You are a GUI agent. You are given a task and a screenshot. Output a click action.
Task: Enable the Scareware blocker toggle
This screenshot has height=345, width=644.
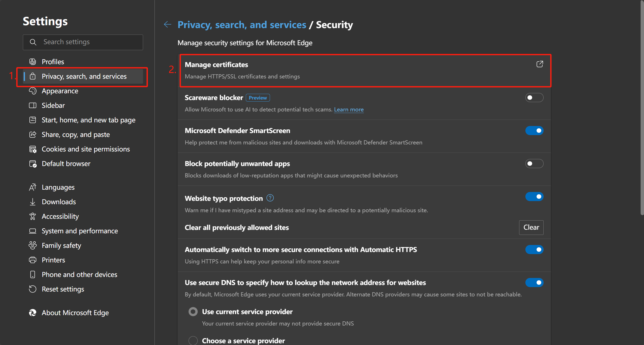click(x=534, y=98)
